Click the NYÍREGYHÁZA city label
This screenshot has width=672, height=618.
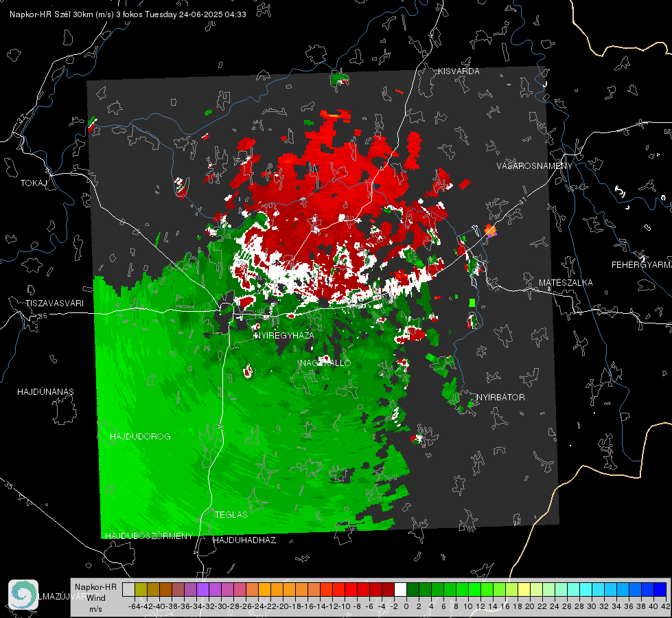click(284, 335)
